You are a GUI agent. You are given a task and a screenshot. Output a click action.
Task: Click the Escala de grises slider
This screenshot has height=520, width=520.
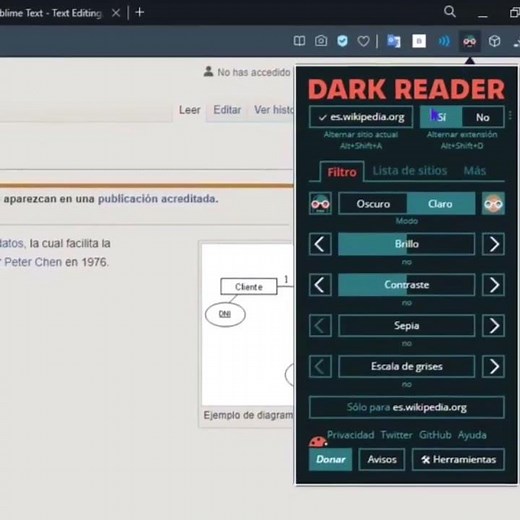tap(407, 366)
